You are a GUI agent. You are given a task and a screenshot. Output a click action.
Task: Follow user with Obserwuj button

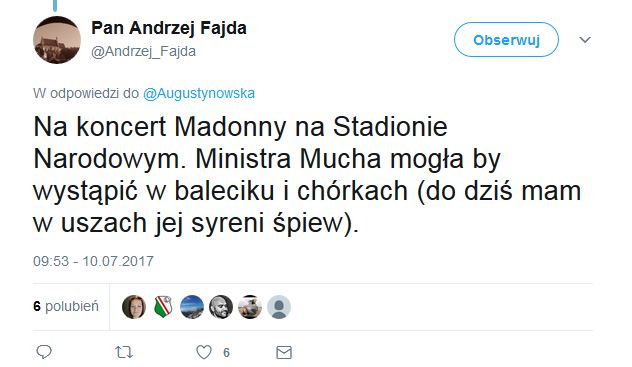tap(506, 40)
